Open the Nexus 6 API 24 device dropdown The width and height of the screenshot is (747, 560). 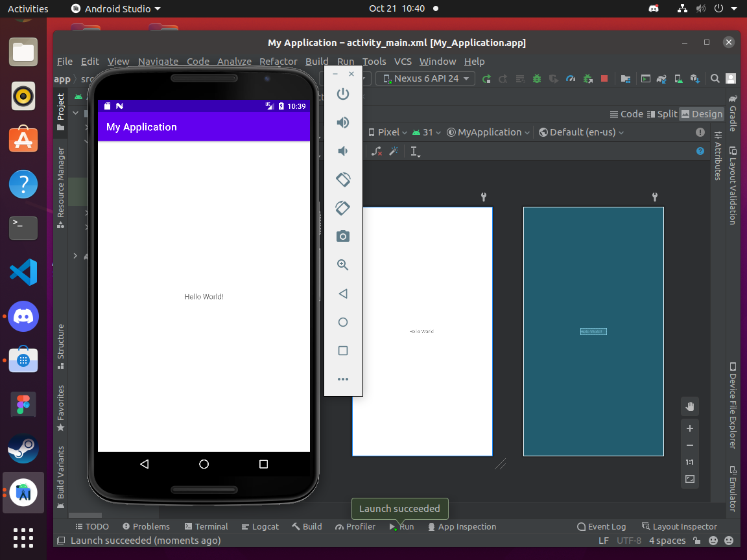[425, 78]
